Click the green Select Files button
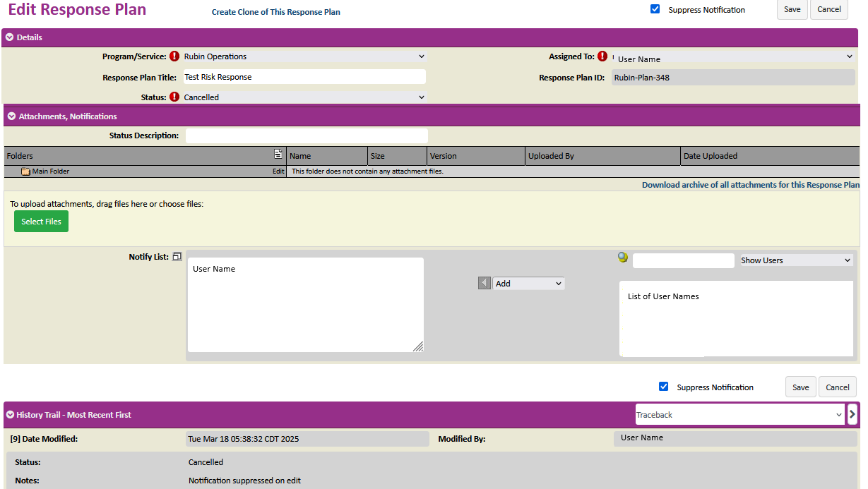868x489 pixels. click(x=41, y=222)
